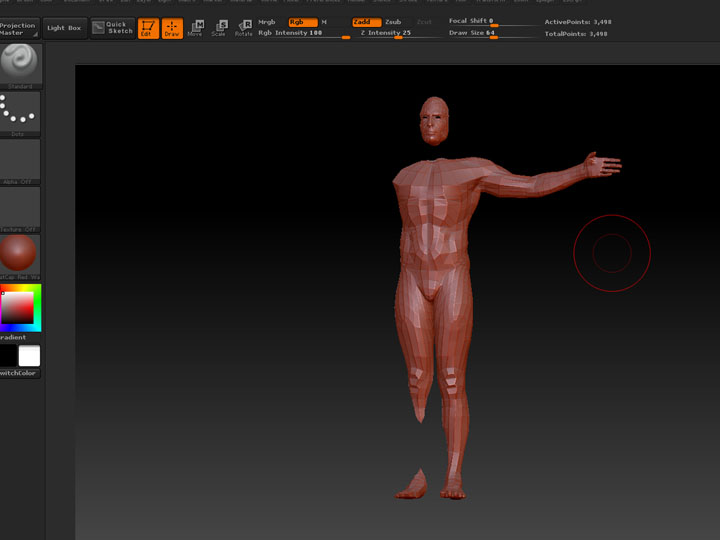Open the Texture Off selector
This screenshot has width=720, height=540.
[20, 208]
